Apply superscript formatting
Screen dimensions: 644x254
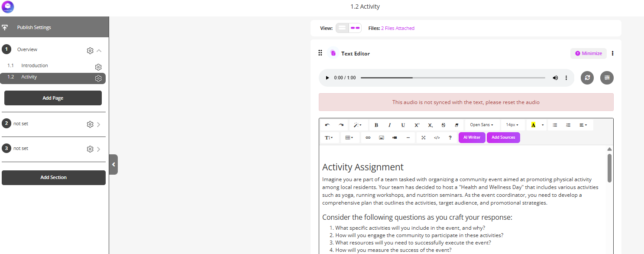click(417, 125)
